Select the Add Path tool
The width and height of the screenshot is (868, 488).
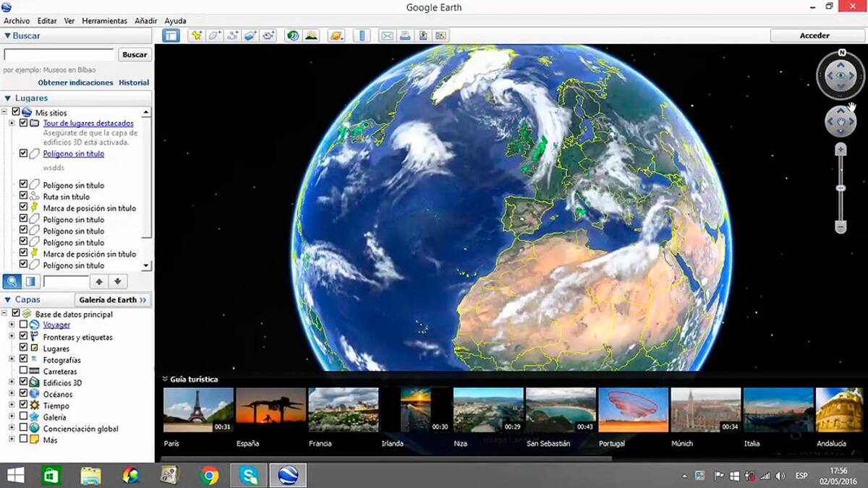click(x=233, y=35)
